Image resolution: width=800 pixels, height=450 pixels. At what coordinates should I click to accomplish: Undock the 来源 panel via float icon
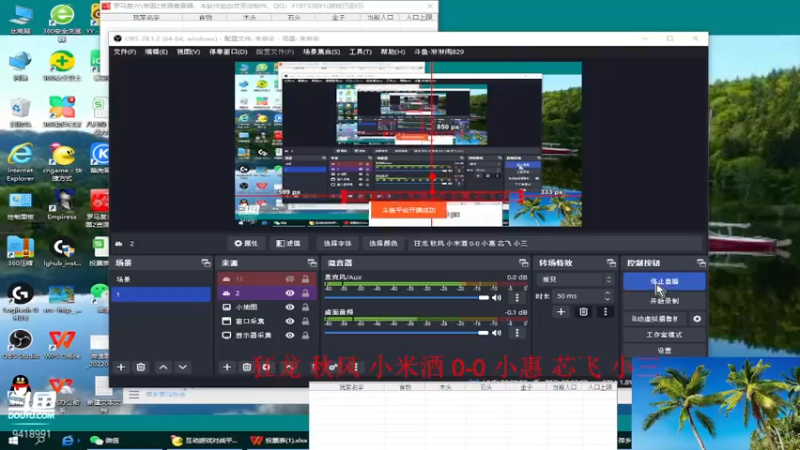click(312, 263)
